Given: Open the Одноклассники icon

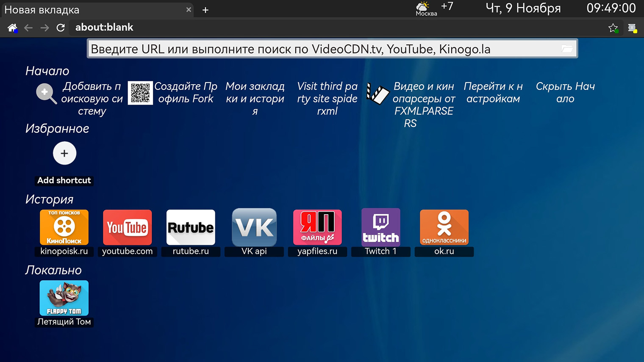Looking at the screenshot, I should point(444,227).
